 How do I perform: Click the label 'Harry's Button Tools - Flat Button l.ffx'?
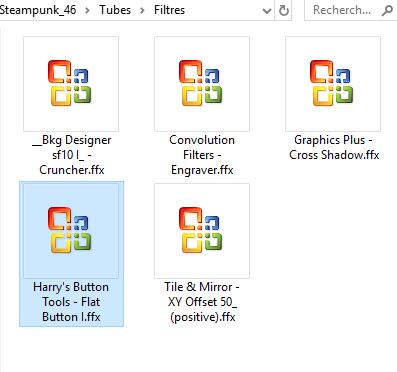pos(71,302)
